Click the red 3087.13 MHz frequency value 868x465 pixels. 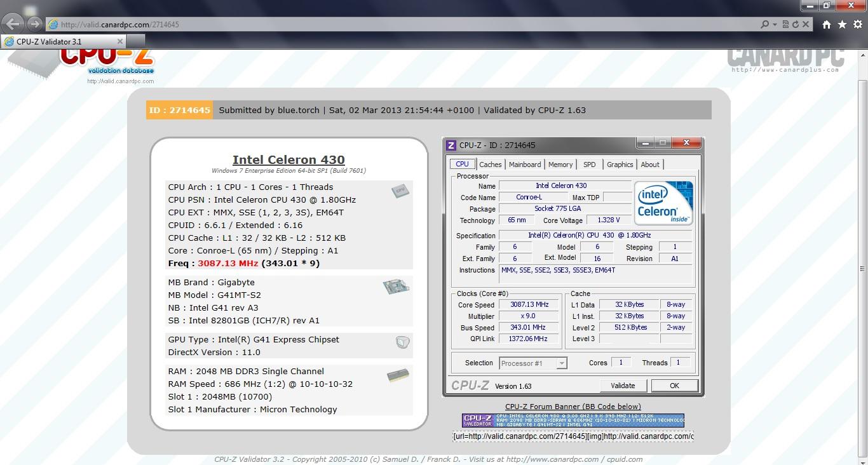228,263
